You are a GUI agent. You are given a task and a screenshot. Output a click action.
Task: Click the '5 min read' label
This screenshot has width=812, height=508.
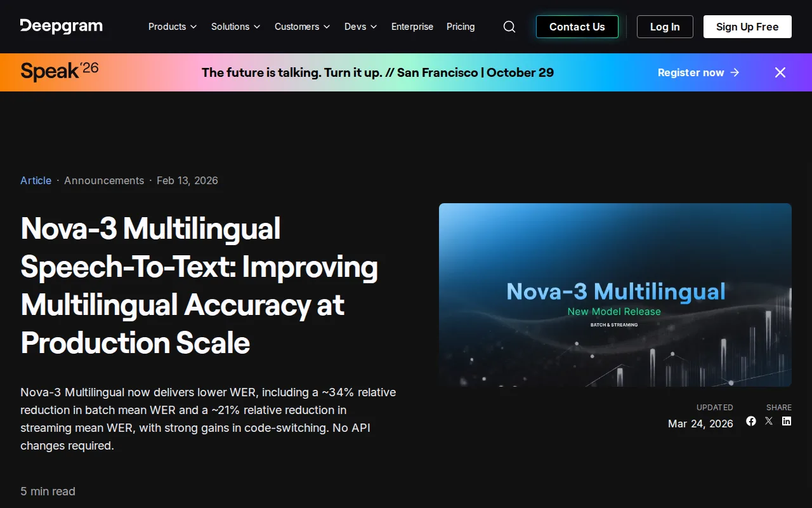pos(48,491)
